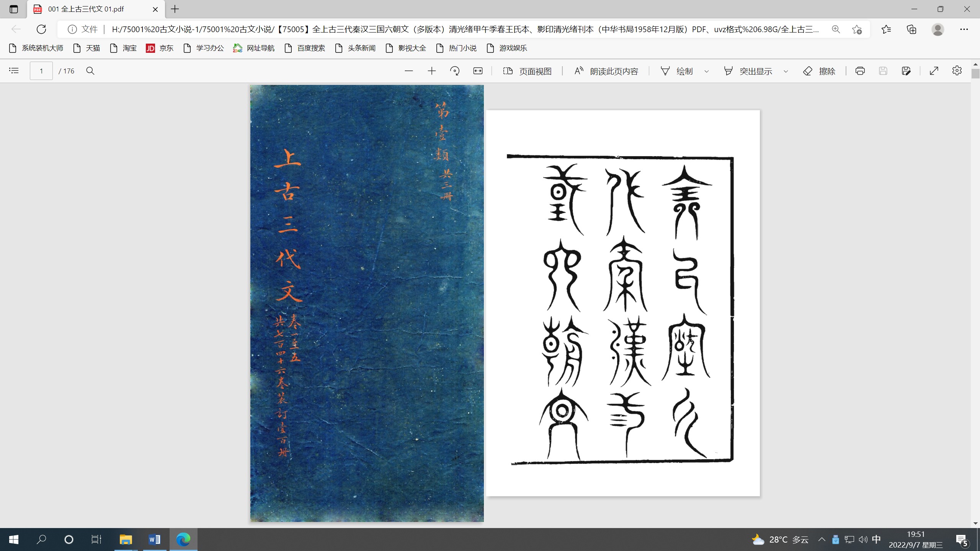Click the vertical scrollbar down arrow
This screenshot has height=551, width=980.
point(975,523)
